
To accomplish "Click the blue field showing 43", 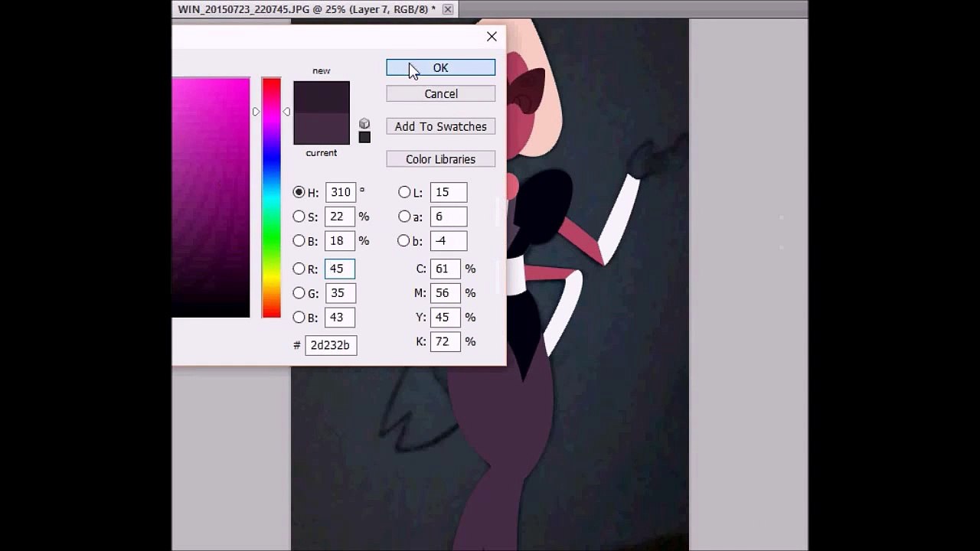I will [340, 317].
